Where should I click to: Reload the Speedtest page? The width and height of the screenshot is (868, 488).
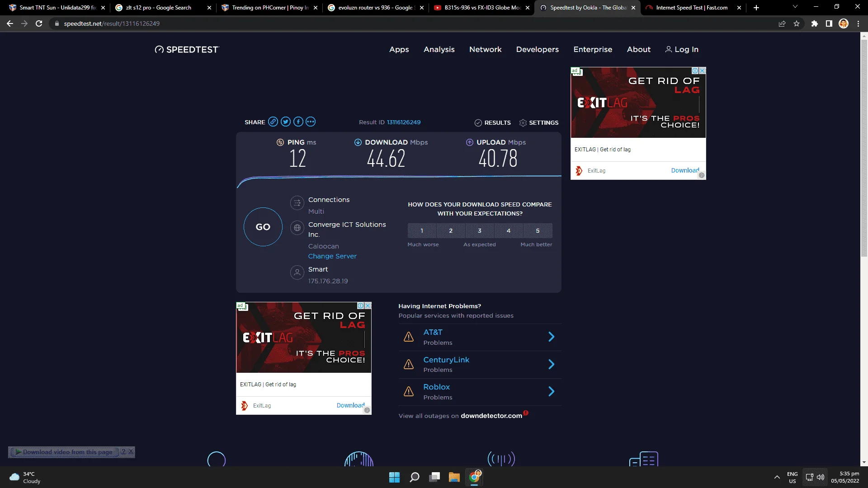click(x=39, y=23)
